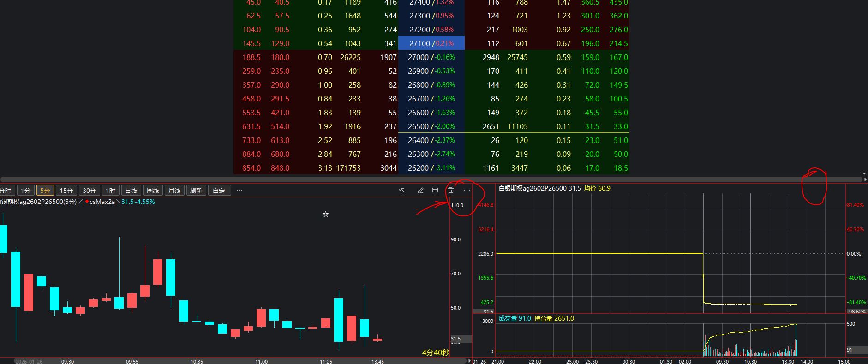Click the star marker on the candlestick chart
Image resolution: width=868 pixels, height=364 pixels.
coord(326,214)
